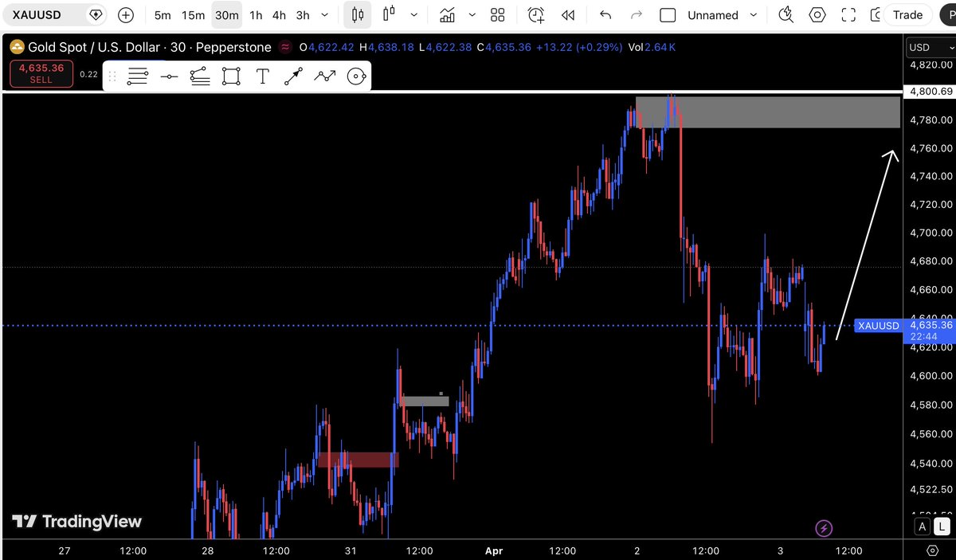Select the arrow drawing tool

point(293,76)
